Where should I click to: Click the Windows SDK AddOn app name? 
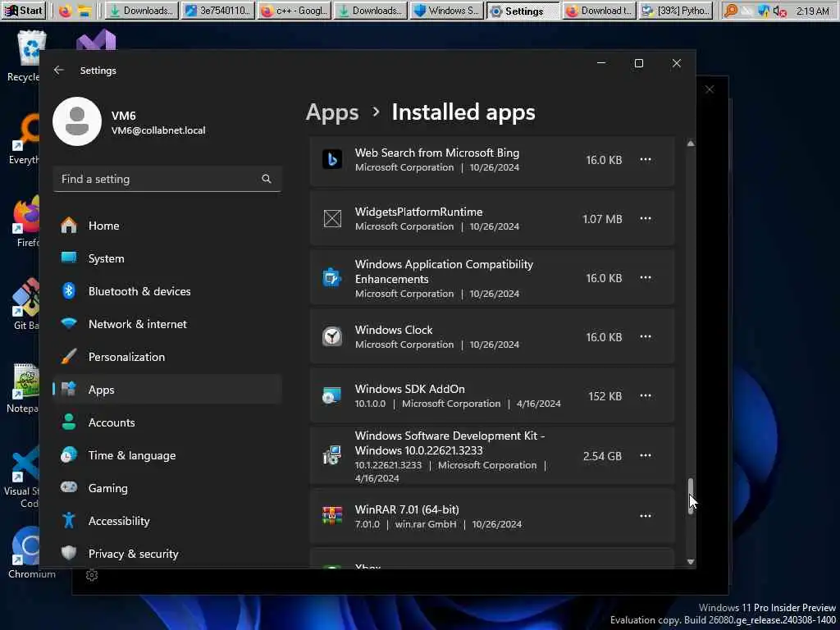coord(409,389)
